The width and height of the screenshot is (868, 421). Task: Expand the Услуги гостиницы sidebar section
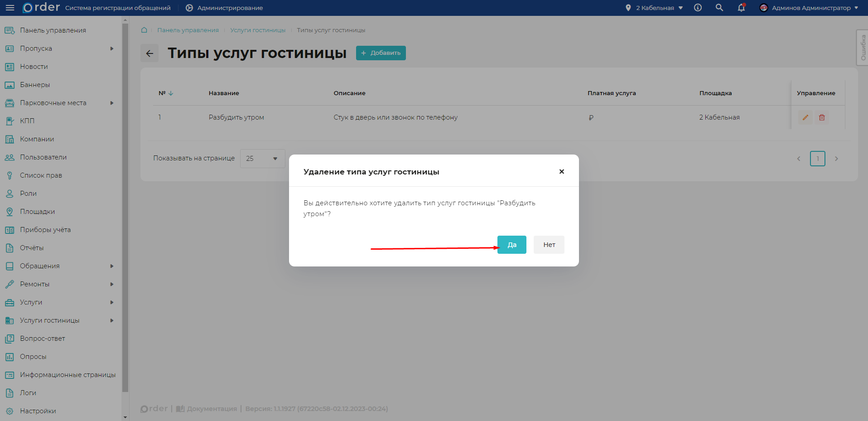coord(112,320)
